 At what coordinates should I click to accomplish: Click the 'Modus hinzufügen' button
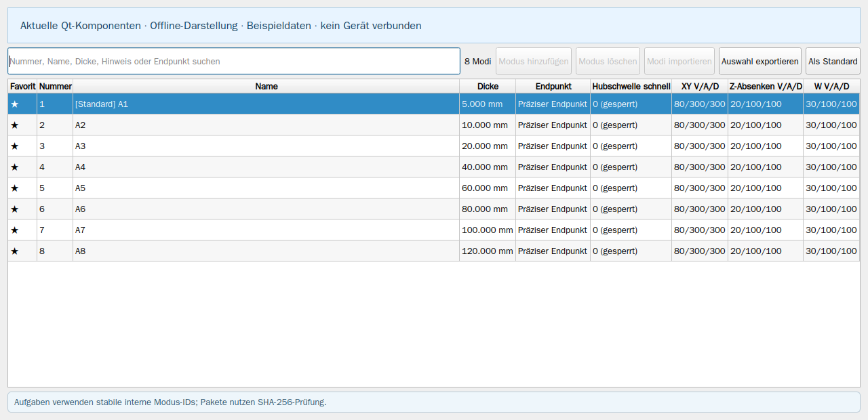[534, 61]
